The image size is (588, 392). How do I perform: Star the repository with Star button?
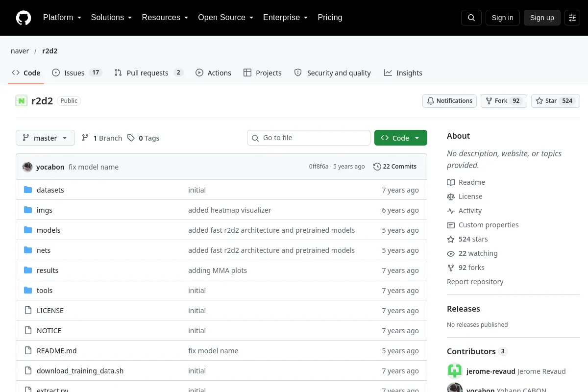[x=556, y=101]
